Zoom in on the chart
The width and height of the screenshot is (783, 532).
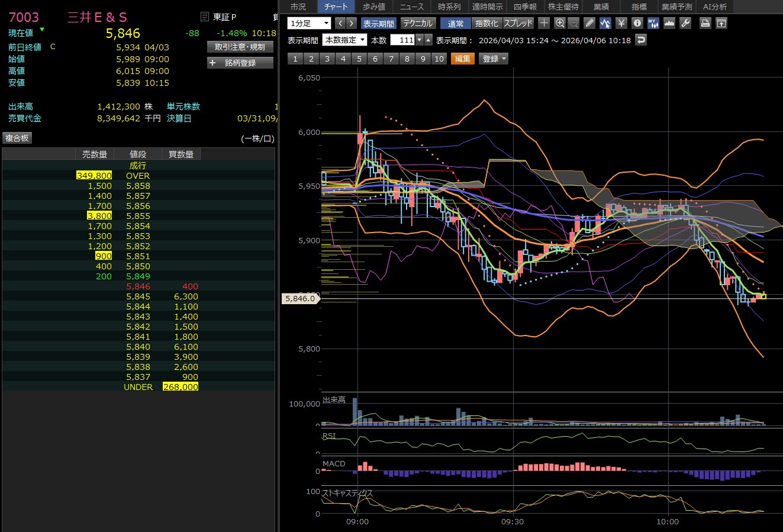tap(559, 23)
